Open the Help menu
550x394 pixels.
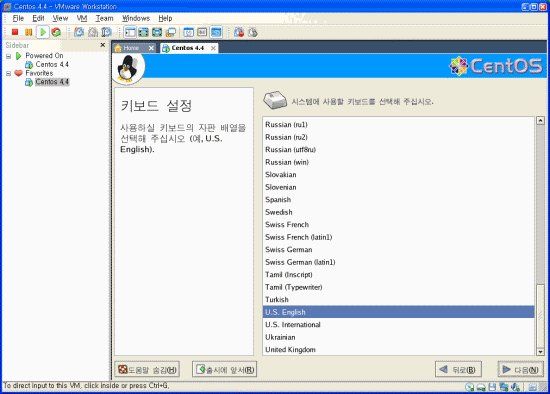pos(165,18)
